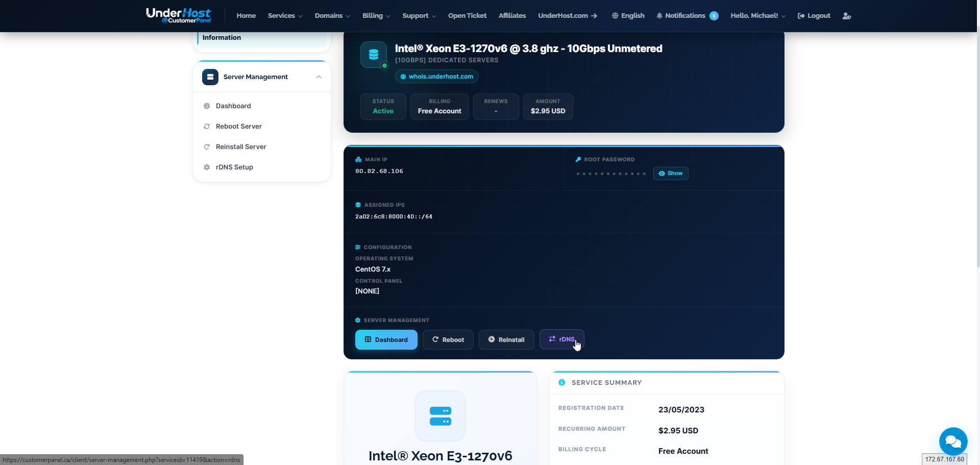The height and width of the screenshot is (465, 980).
Task: Click the Server Management panel icon
Action: click(x=210, y=77)
